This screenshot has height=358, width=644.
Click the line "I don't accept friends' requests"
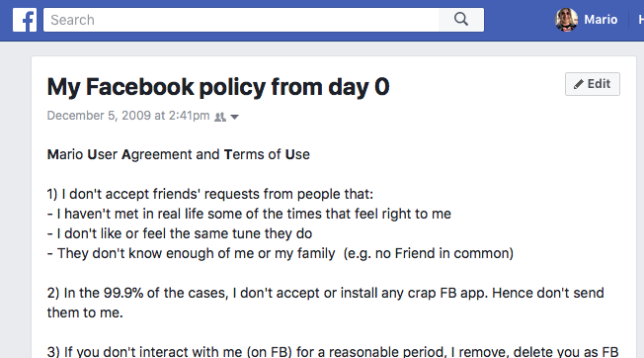point(209,194)
